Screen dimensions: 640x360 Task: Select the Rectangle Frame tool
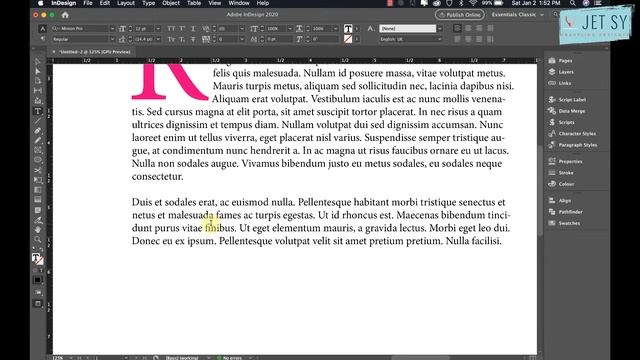[38, 150]
